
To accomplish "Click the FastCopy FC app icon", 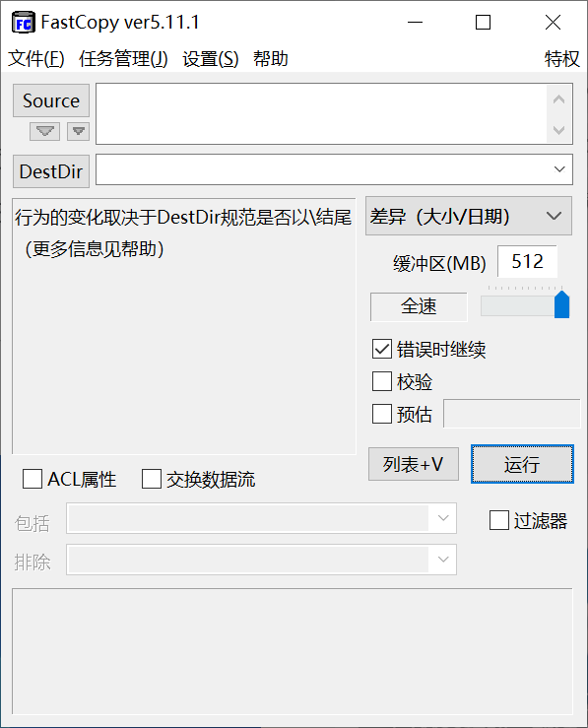I will coord(23,23).
